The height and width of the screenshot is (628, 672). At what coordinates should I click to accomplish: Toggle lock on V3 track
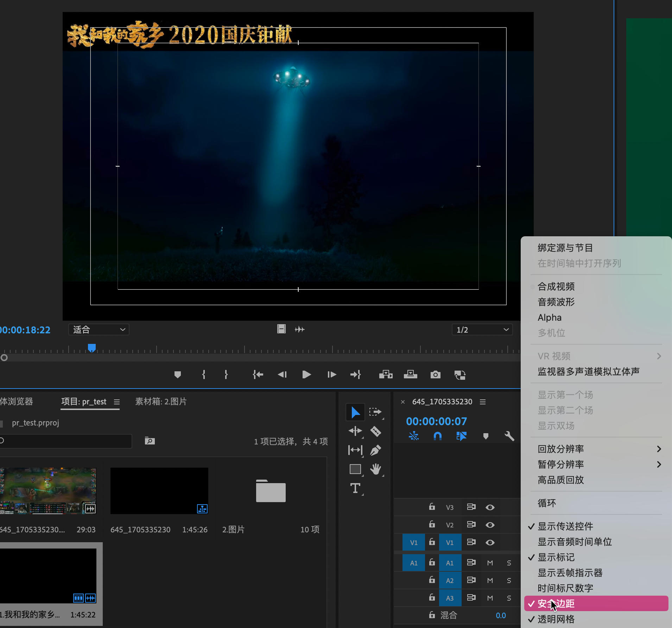[432, 507]
